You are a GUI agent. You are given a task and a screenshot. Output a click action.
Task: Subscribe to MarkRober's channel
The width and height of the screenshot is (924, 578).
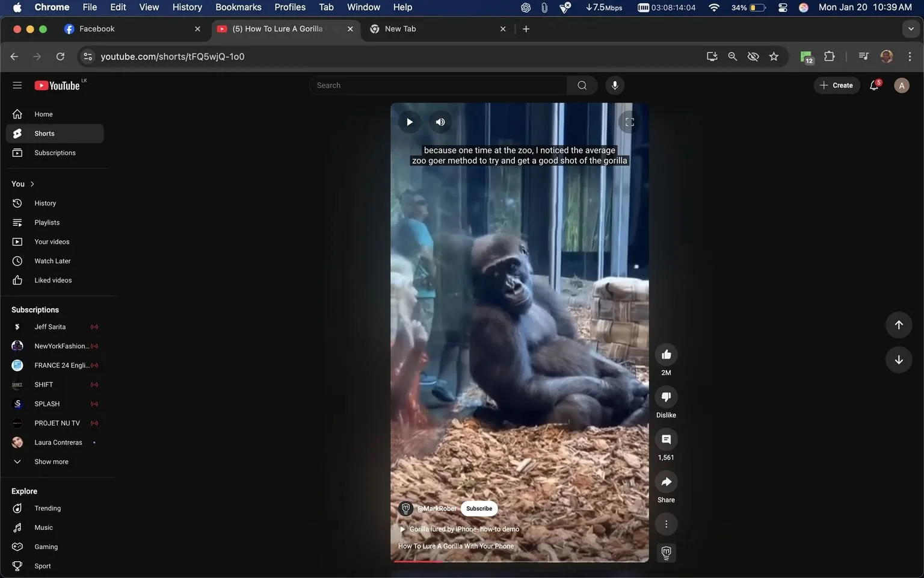(479, 508)
